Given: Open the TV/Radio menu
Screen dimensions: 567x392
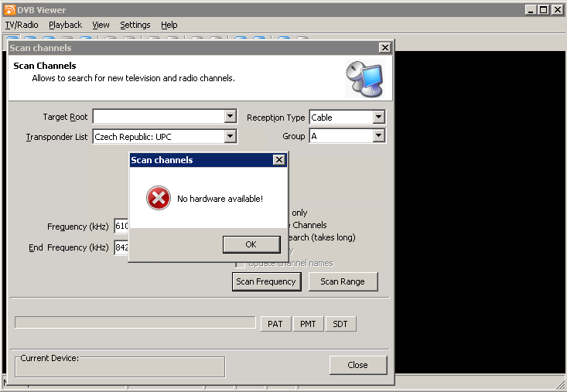Looking at the screenshot, I should (22, 25).
